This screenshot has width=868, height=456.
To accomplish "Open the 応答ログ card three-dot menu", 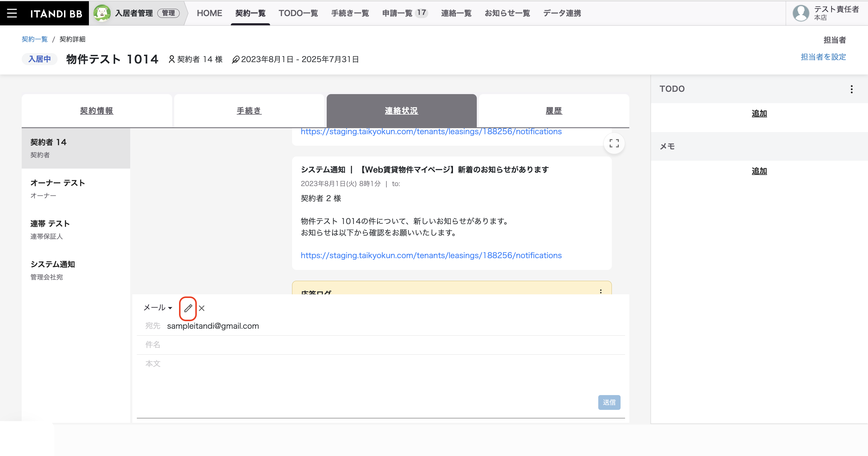I will (x=600, y=291).
